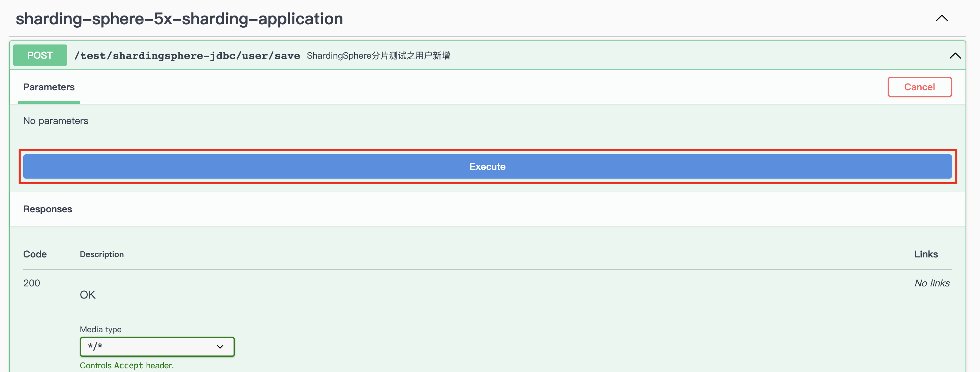Screen dimensions: 980x372
Task: Click the No links label
Action: pyautogui.click(x=932, y=283)
